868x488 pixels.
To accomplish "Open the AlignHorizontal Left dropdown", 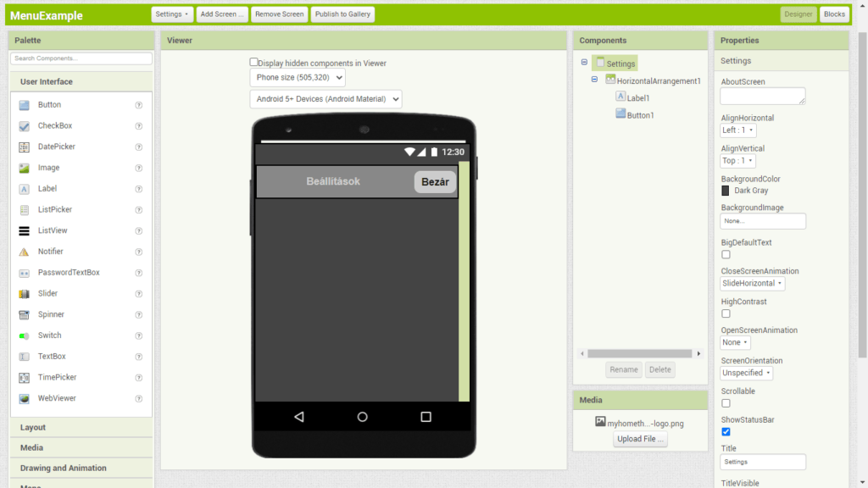I will 738,130.
